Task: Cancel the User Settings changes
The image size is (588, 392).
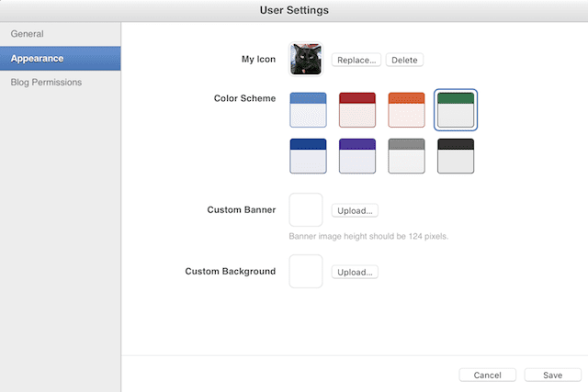Action: click(487, 375)
